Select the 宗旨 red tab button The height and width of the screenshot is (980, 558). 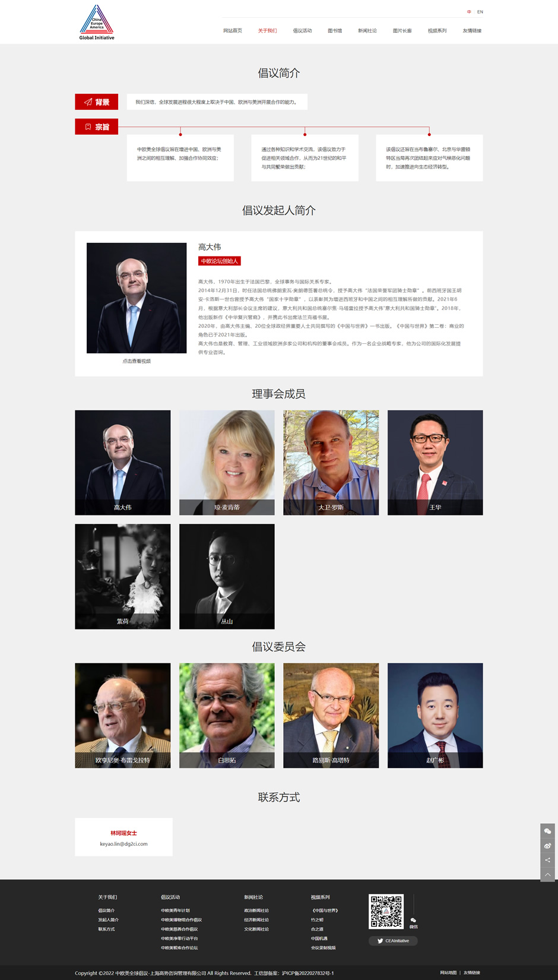click(96, 127)
